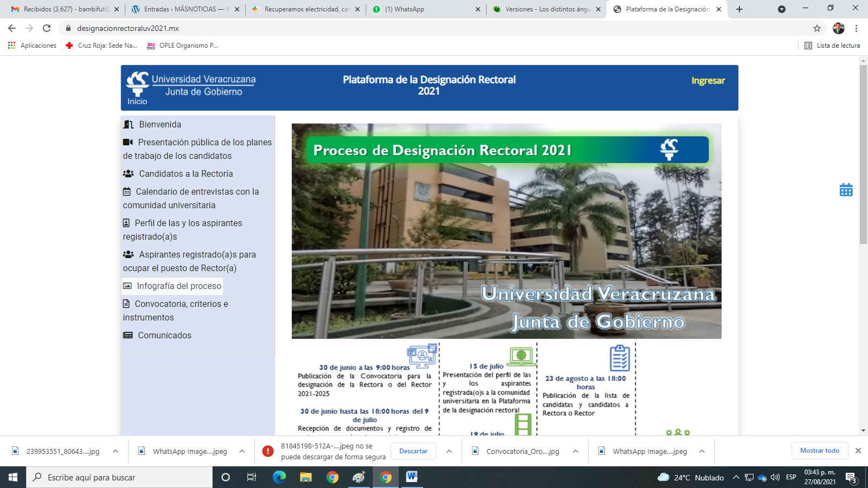The height and width of the screenshot is (488, 868).
Task: Go back to previous page
Action: [12, 28]
